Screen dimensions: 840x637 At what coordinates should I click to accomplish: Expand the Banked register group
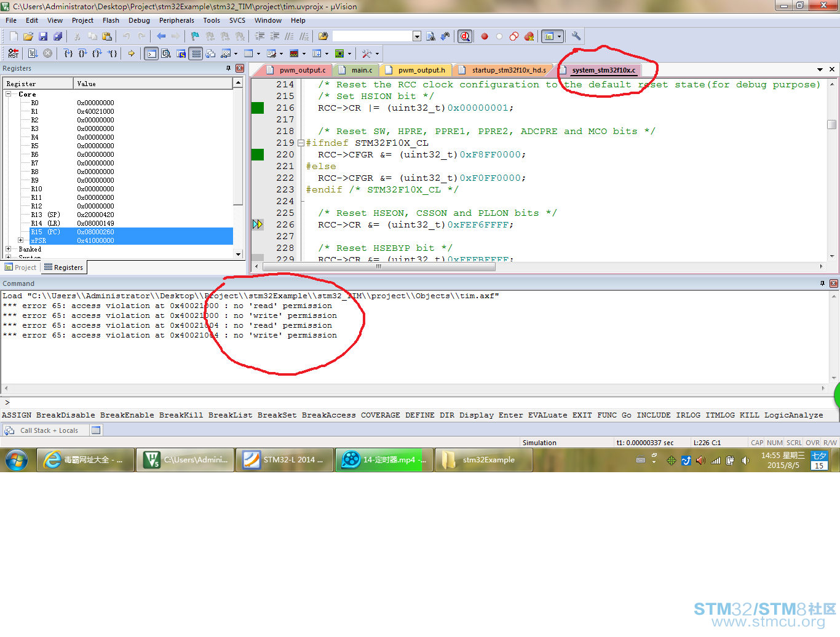9,249
